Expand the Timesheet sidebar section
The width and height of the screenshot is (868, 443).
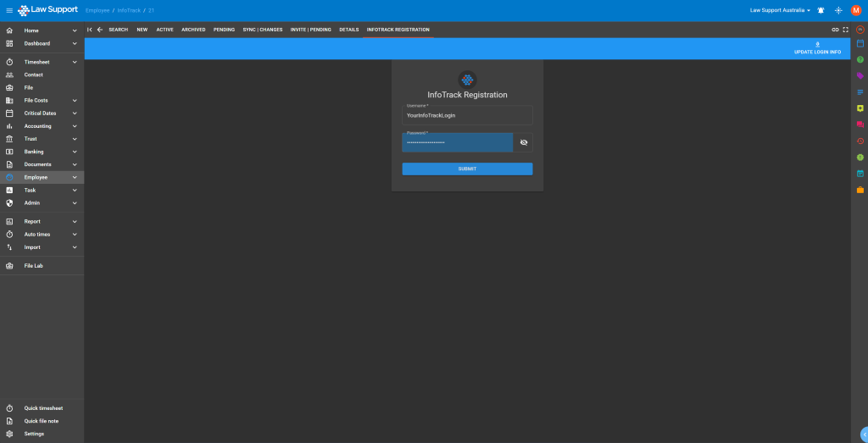click(75, 62)
